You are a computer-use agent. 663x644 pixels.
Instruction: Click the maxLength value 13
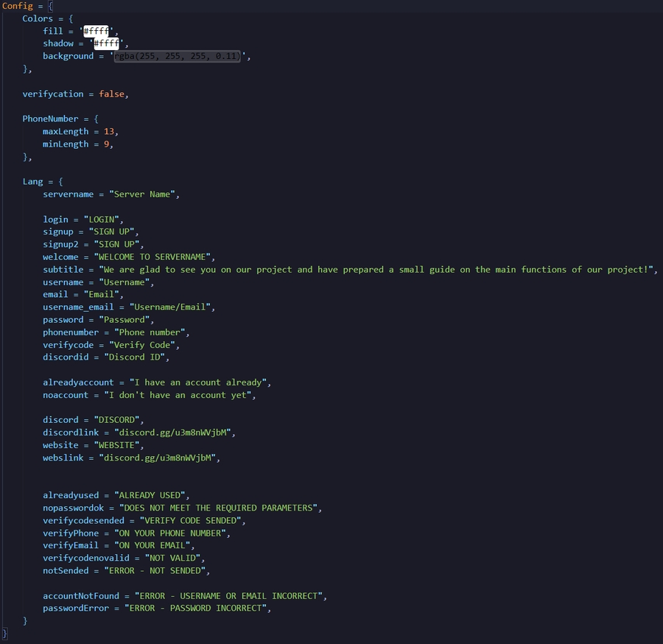(108, 131)
